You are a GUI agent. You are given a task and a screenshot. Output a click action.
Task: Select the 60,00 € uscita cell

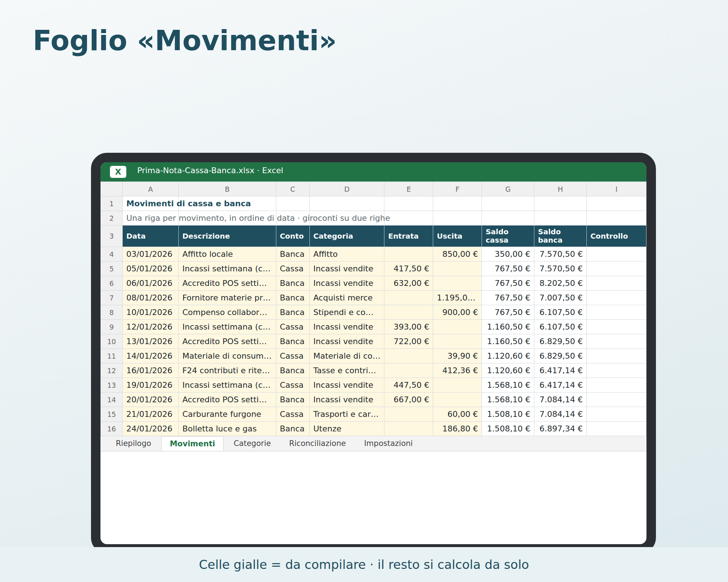[457, 414]
